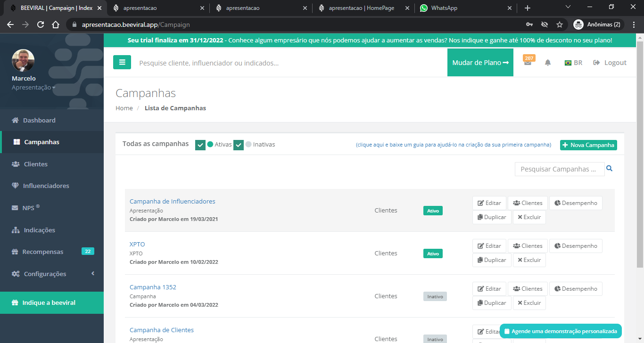Go back in browser history

tap(10, 24)
